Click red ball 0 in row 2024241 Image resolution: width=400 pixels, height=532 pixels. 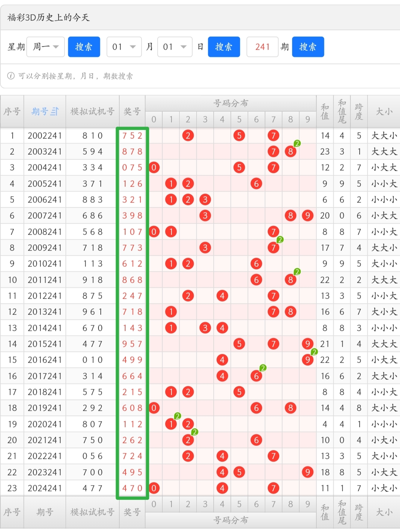(154, 488)
